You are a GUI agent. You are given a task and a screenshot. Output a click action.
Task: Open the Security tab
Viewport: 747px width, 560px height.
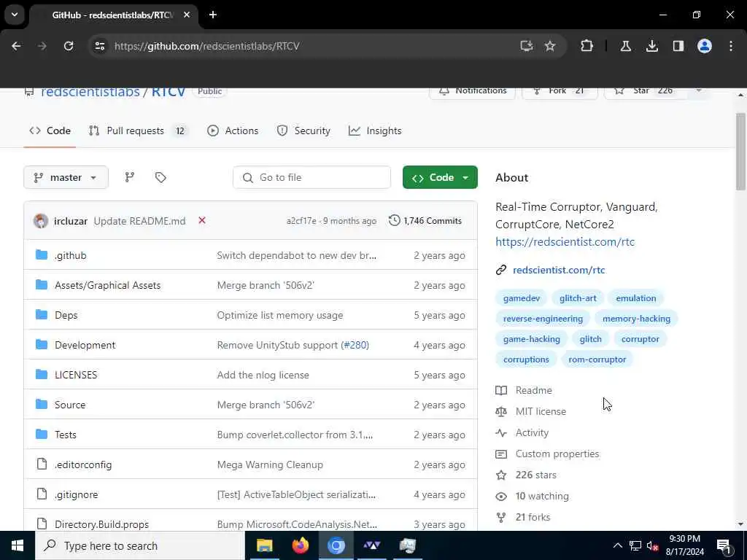coord(303,131)
